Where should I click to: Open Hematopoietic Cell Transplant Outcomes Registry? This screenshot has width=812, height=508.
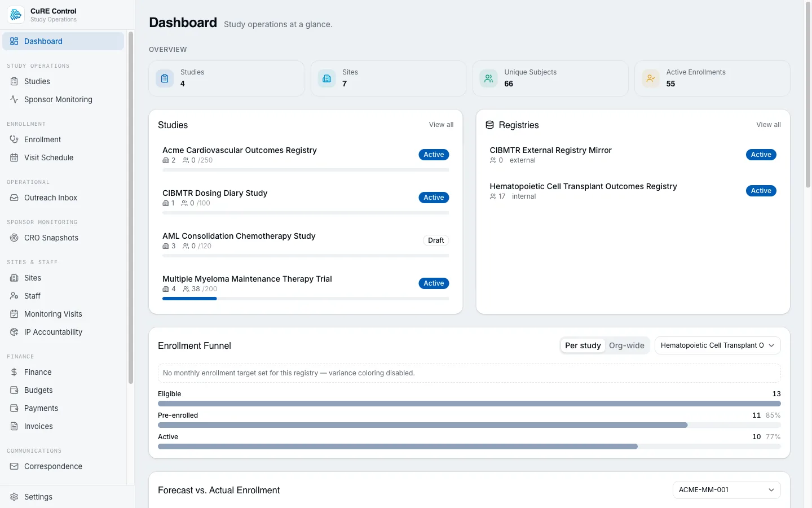[633, 191]
